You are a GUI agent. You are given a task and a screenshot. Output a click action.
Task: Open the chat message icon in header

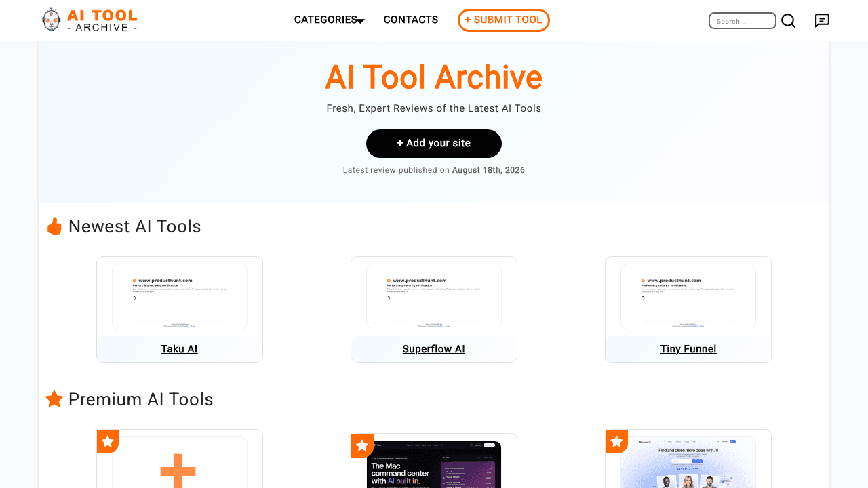click(822, 21)
